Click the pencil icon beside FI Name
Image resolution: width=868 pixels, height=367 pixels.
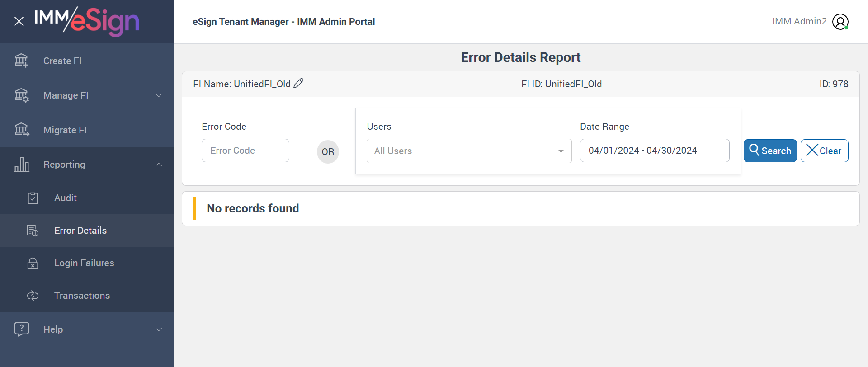pos(298,84)
